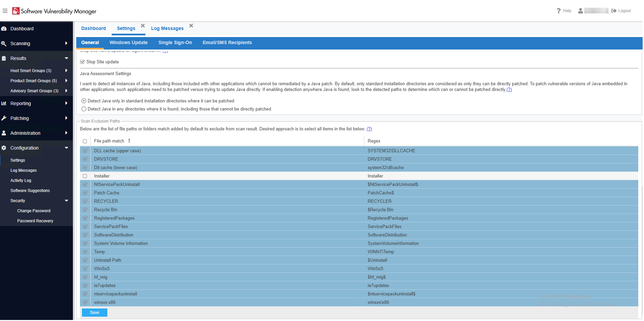Toggle the select-all header checkbox
The height and width of the screenshot is (321, 644).
tap(85, 141)
